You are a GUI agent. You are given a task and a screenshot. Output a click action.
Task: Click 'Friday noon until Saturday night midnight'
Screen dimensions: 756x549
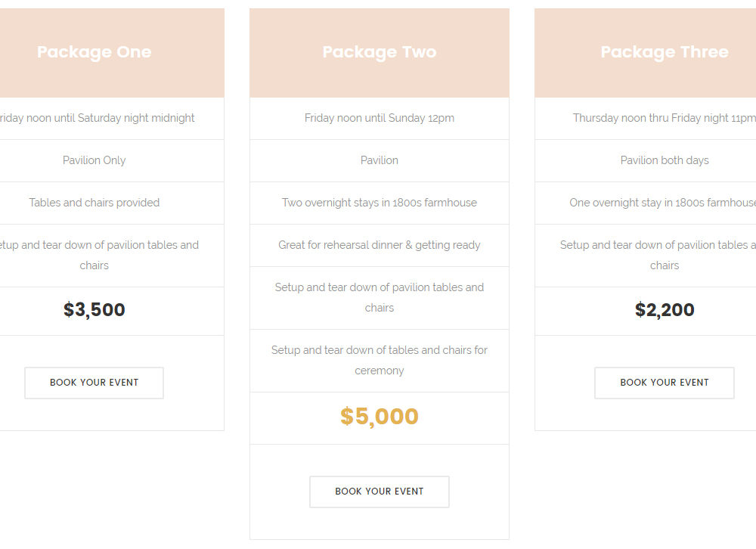(x=97, y=118)
